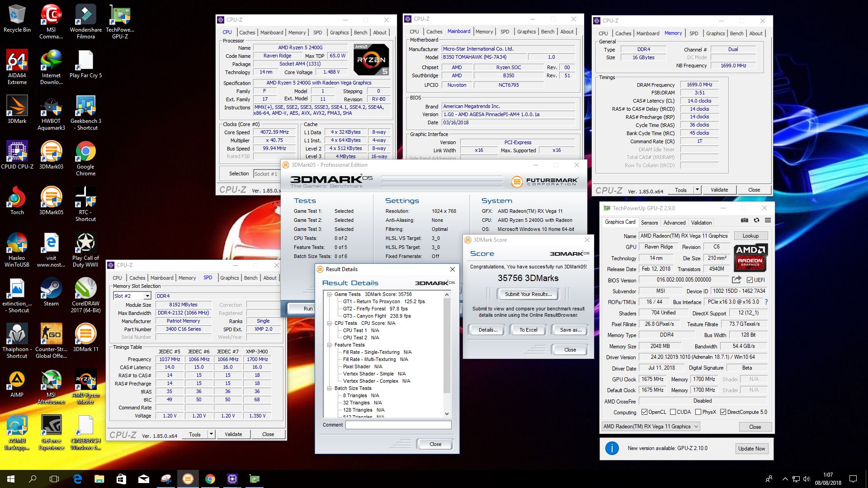Click Bus Interface question mark in GPU-Z
Image resolution: width=868 pixels, height=488 pixels.
[766, 302]
